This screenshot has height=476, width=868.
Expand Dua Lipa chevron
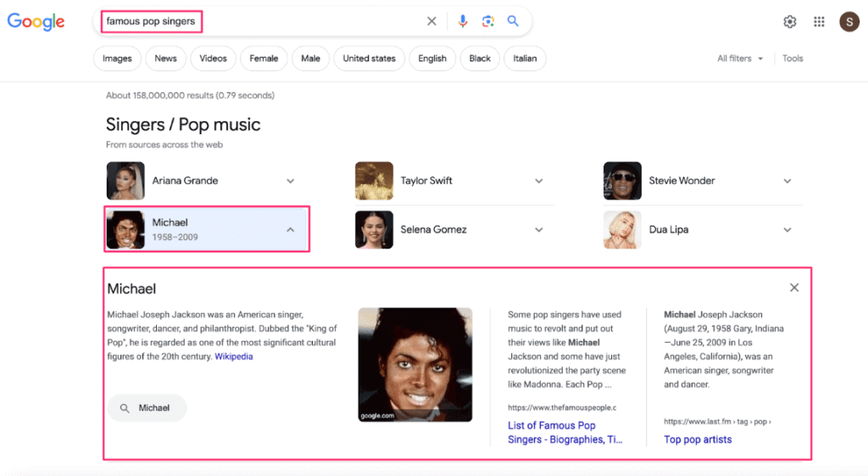pos(787,230)
